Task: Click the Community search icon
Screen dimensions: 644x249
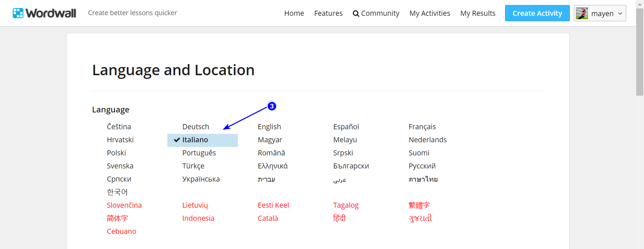Action: tap(356, 13)
